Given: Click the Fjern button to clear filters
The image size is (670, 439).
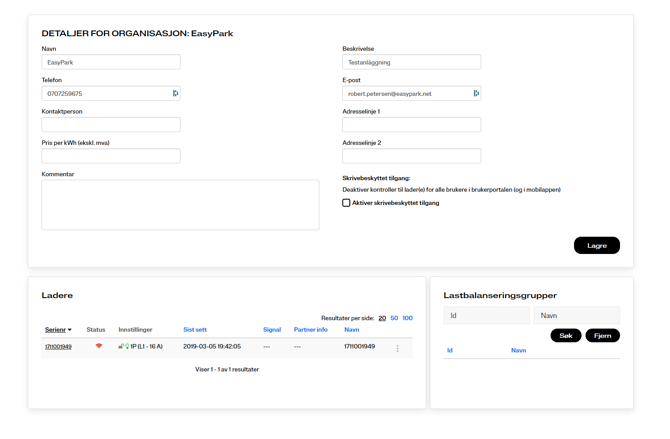Looking at the screenshot, I should pyautogui.click(x=602, y=336).
